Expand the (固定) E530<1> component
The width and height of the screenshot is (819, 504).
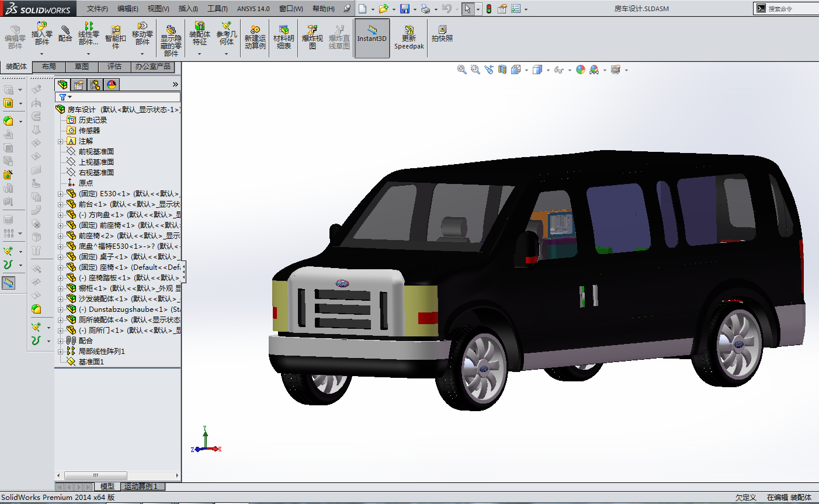point(60,194)
